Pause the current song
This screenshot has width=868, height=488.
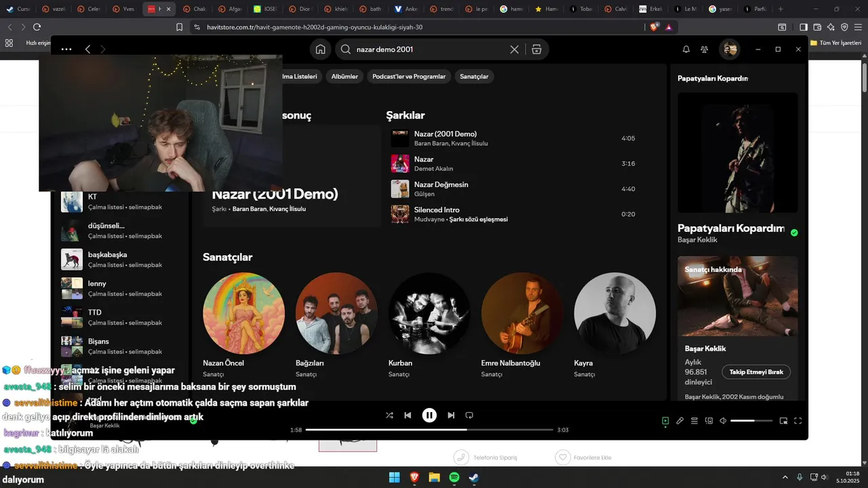coord(429,415)
